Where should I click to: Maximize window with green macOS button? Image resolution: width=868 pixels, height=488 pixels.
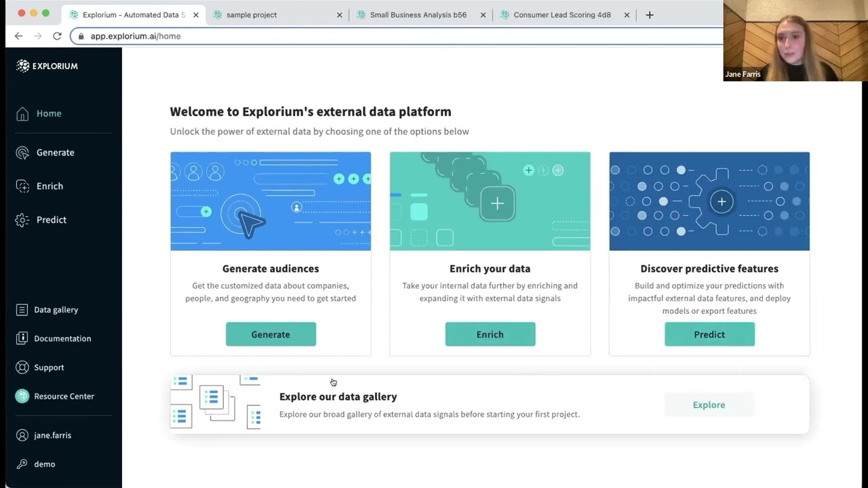[x=45, y=14]
